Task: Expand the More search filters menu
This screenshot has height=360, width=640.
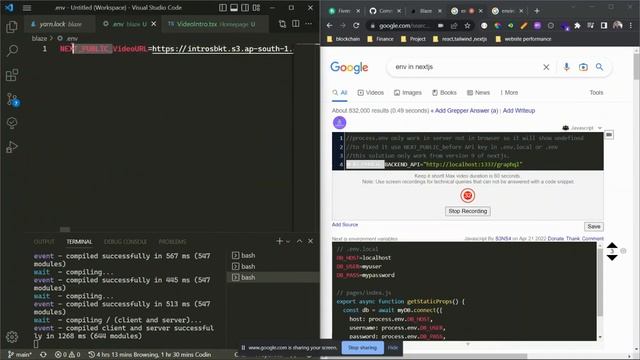Action: pyautogui.click(x=509, y=93)
